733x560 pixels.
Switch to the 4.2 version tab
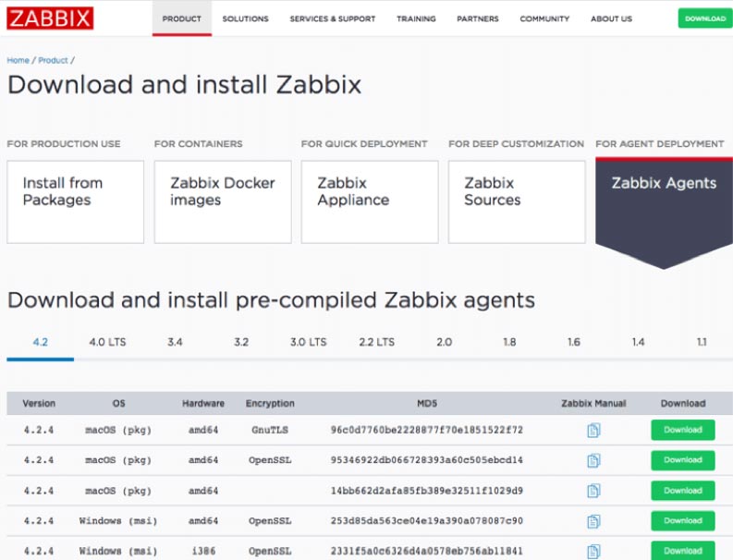tap(40, 342)
